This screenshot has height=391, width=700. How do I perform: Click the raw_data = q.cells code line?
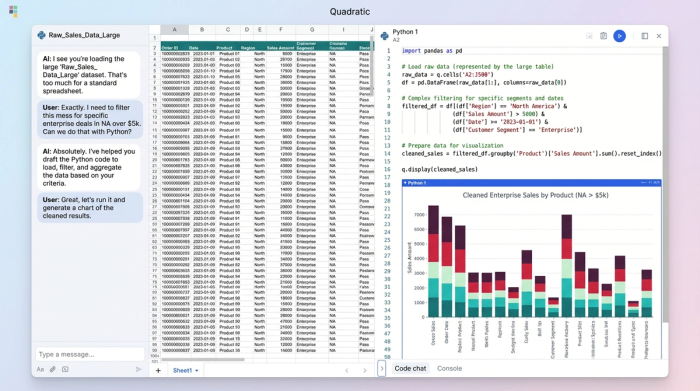pos(447,75)
